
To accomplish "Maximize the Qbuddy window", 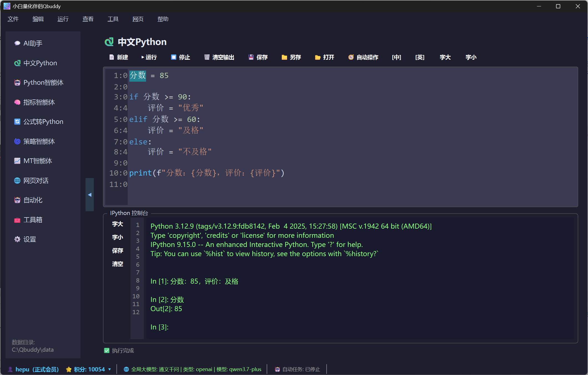I will [x=558, y=6].
